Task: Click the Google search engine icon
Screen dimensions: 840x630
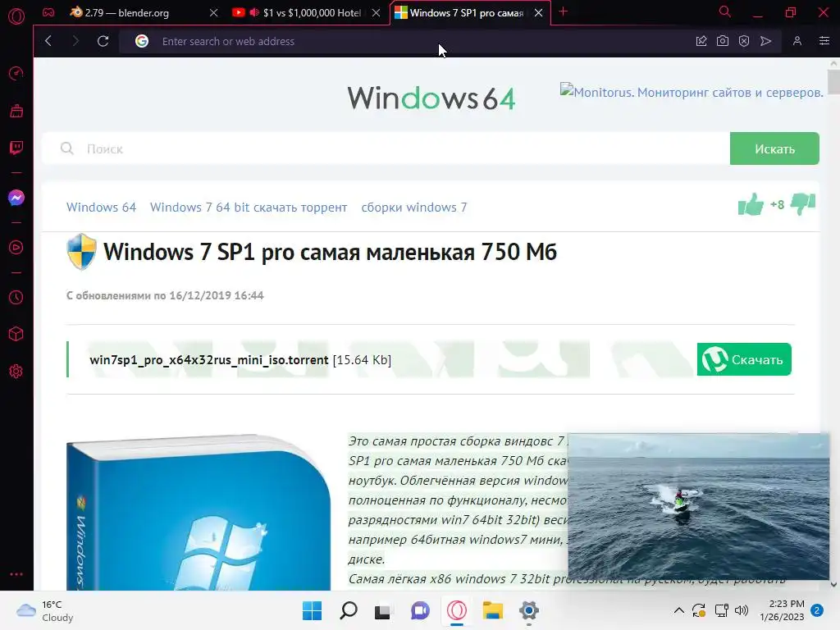Action: (141, 41)
